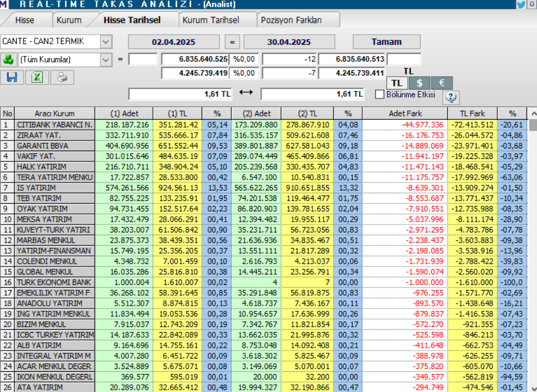
Task: Select the OYAK YATIRIM row
Action: [x=264, y=209]
